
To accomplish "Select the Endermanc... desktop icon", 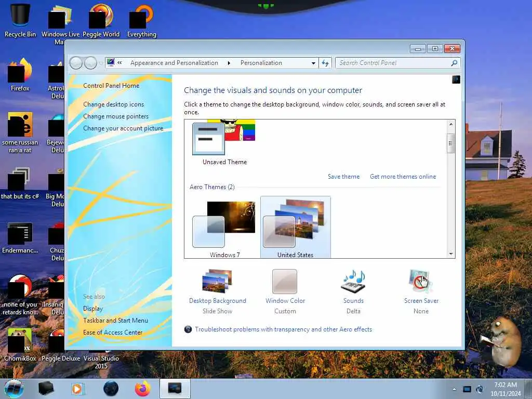I will 20,237.
